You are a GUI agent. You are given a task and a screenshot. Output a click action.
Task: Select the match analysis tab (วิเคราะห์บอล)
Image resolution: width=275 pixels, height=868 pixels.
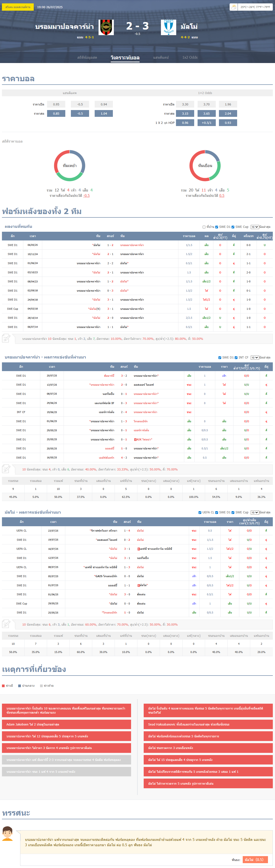(125, 58)
